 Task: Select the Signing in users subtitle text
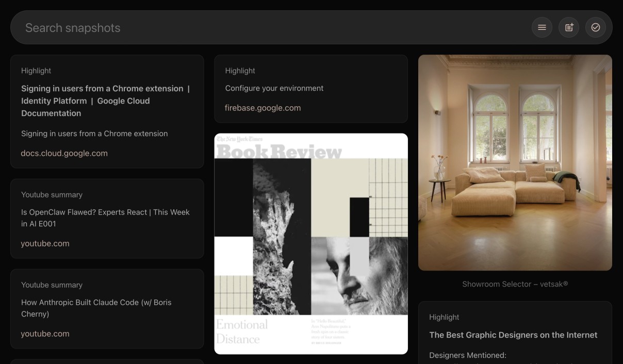94,134
